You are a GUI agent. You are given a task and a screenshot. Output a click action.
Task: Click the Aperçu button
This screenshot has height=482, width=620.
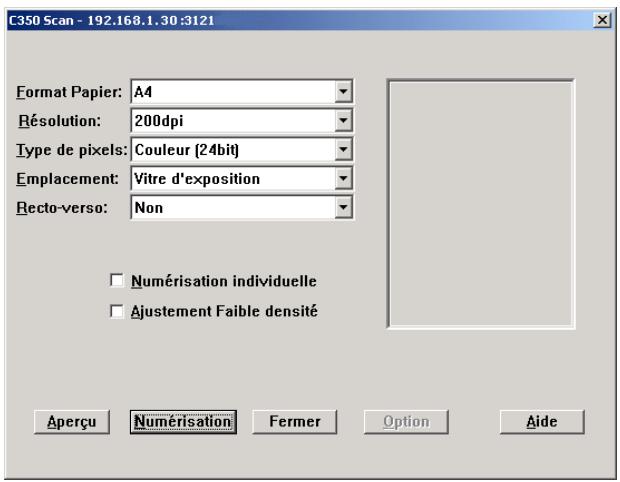tap(72, 422)
